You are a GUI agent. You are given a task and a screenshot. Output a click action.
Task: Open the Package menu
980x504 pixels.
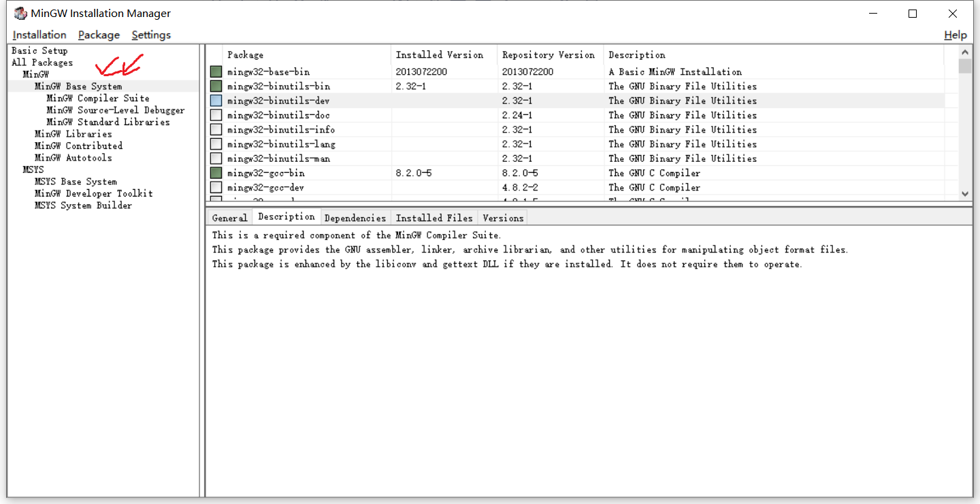[99, 35]
